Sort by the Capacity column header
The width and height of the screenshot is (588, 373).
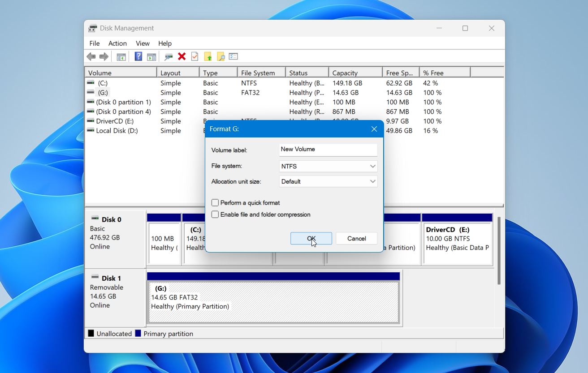355,73
